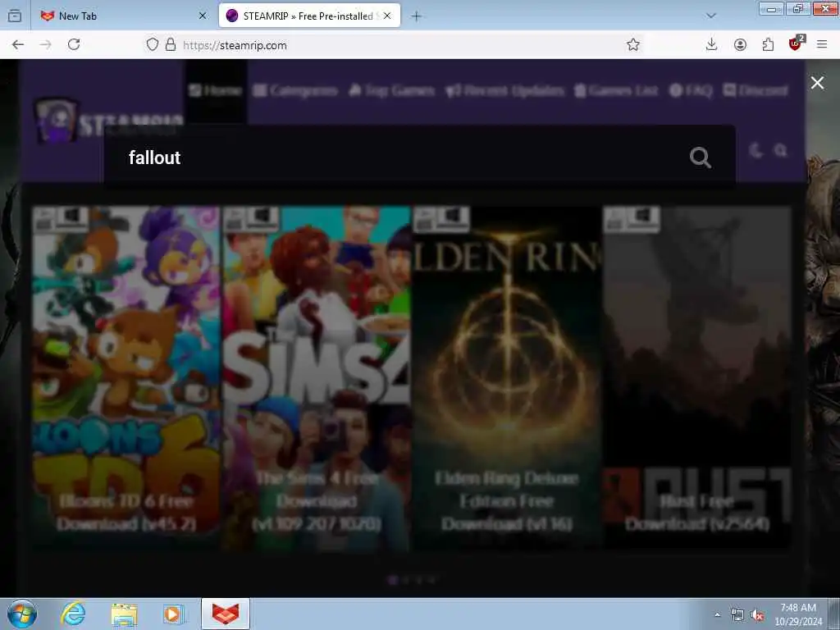Click the network tray icon
Screen dimensions: 840x630
[737, 615]
